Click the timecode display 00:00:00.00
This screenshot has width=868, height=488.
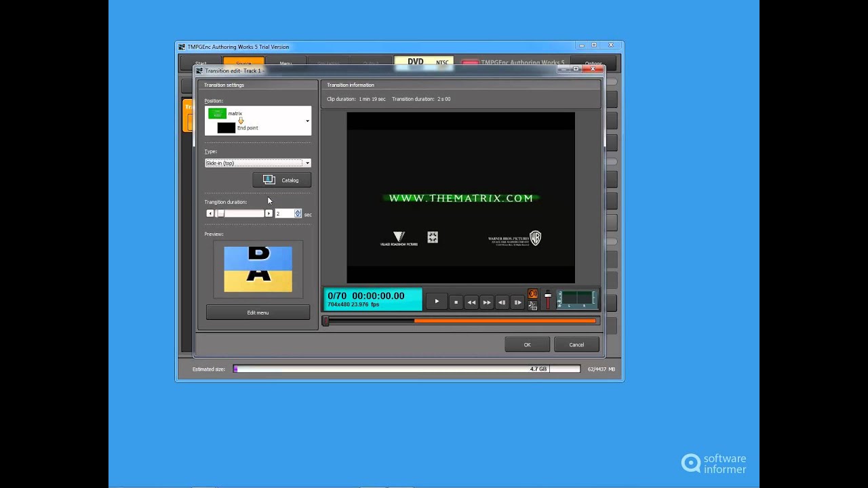(x=378, y=296)
